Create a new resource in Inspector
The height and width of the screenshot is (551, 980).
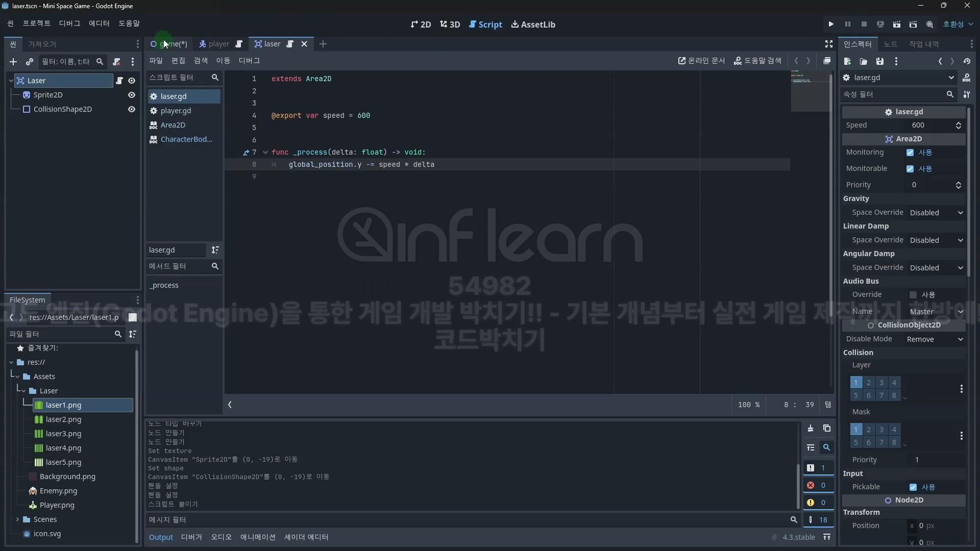847,61
